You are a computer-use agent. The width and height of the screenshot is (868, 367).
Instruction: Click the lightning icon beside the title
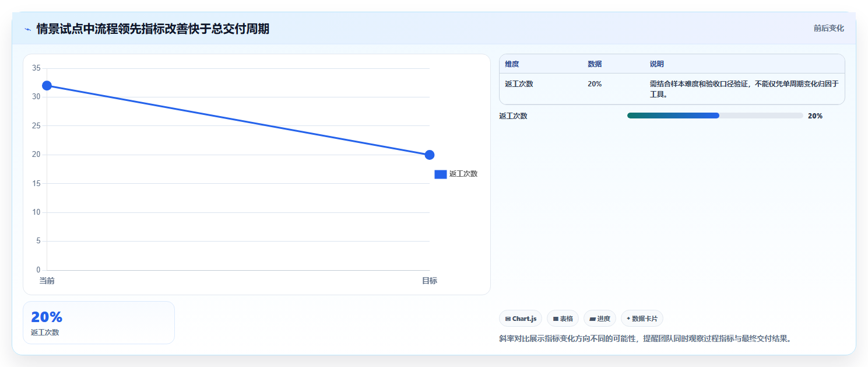pos(27,29)
